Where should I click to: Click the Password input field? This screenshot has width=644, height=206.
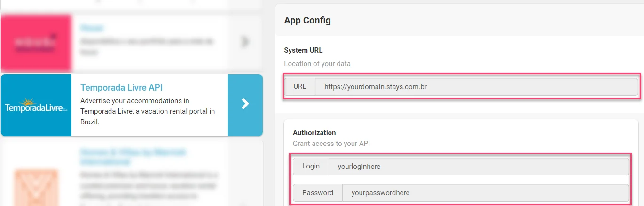pos(486,193)
